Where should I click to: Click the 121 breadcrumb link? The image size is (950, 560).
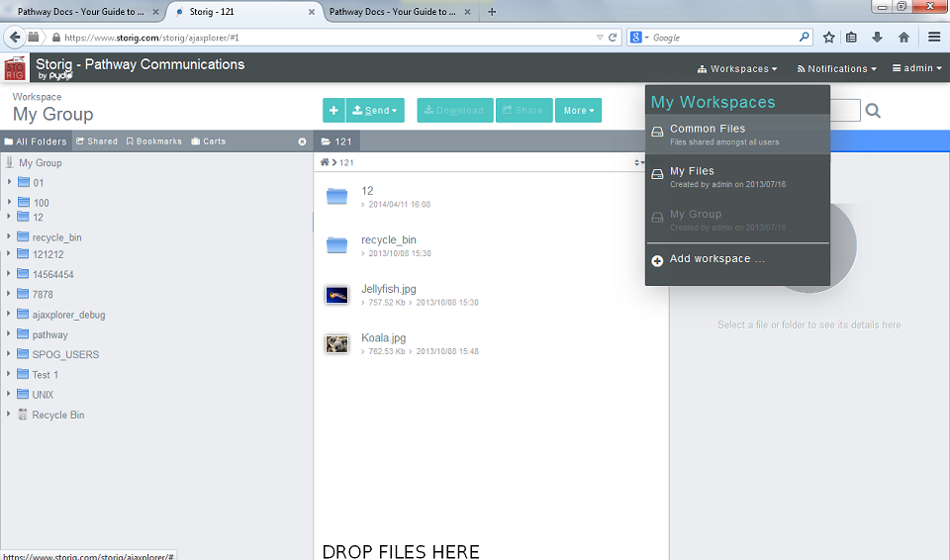pyautogui.click(x=346, y=162)
